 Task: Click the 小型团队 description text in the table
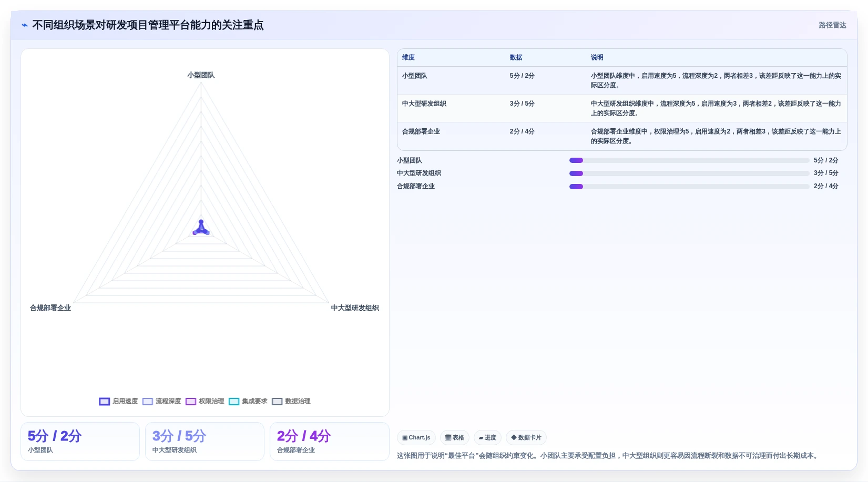(716, 80)
